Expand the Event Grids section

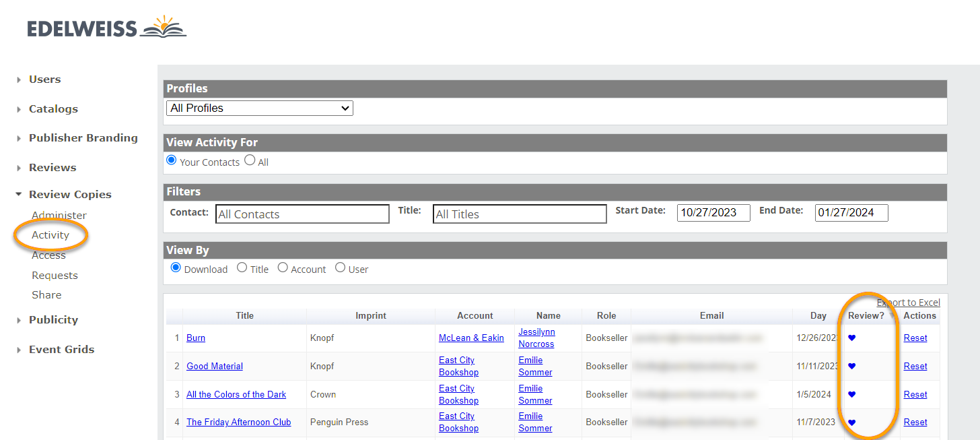point(61,350)
